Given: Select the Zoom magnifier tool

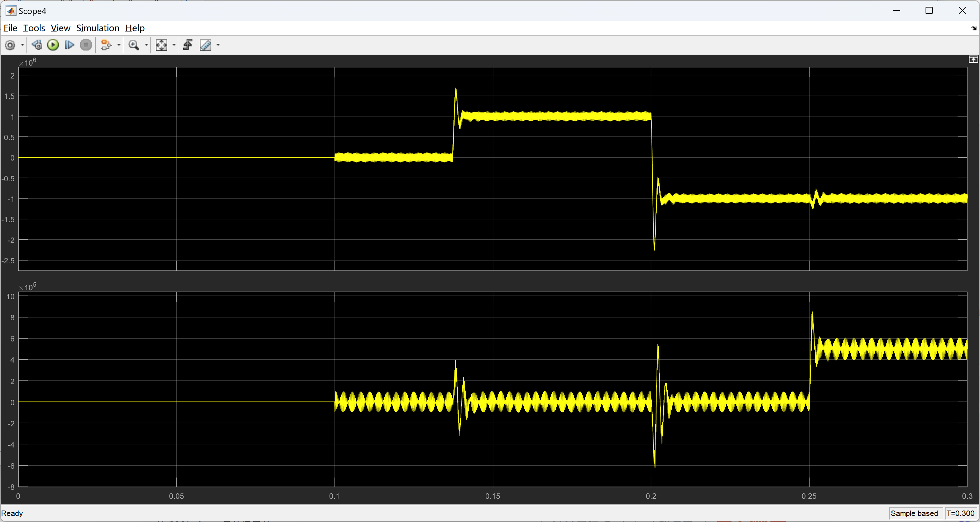Looking at the screenshot, I should [134, 45].
